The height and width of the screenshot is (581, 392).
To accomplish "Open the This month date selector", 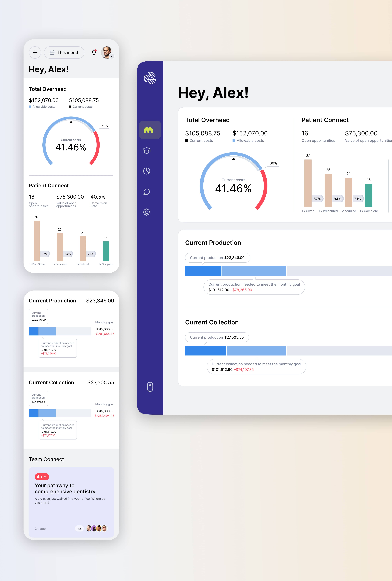I will tap(64, 53).
